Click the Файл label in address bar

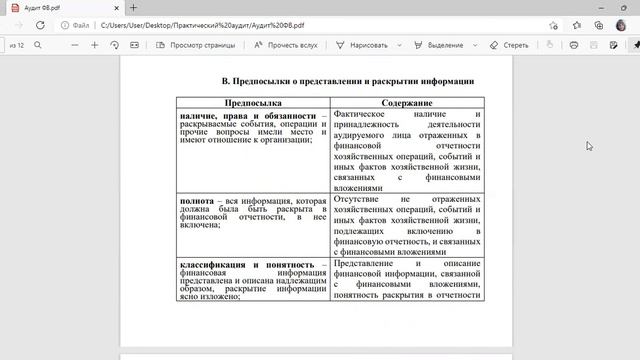point(81,25)
